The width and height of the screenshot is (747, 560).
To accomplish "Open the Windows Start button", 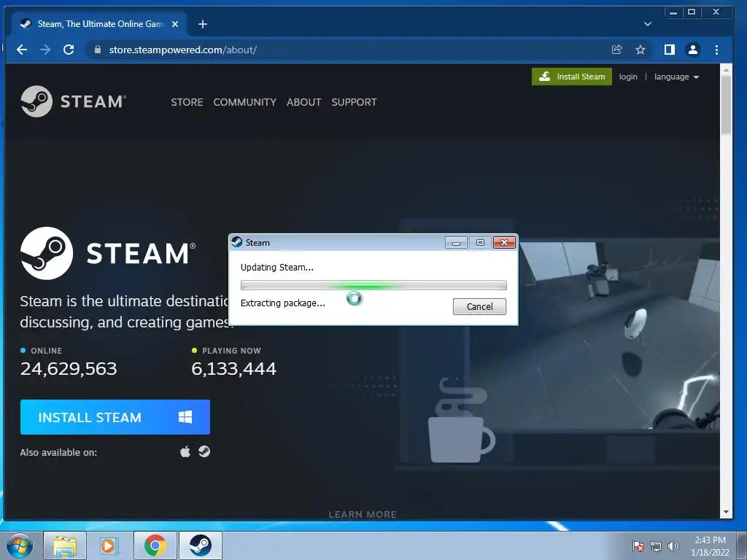I will pyautogui.click(x=20, y=545).
